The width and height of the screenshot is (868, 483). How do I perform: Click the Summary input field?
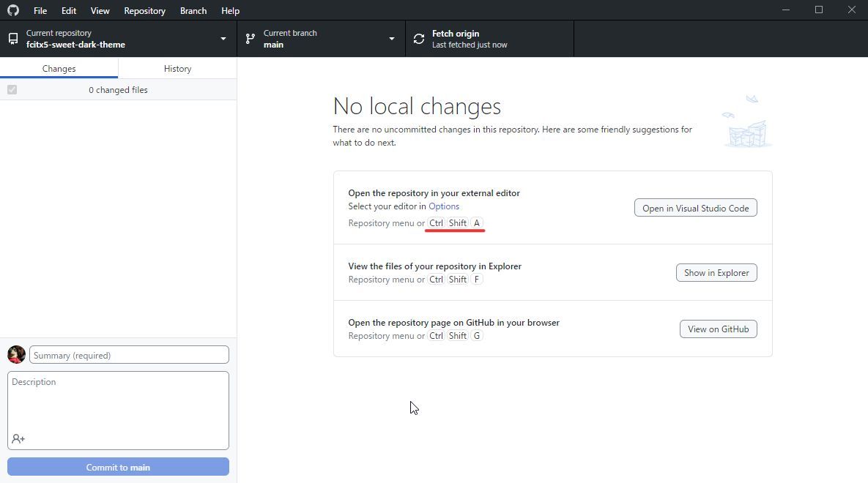coord(129,354)
